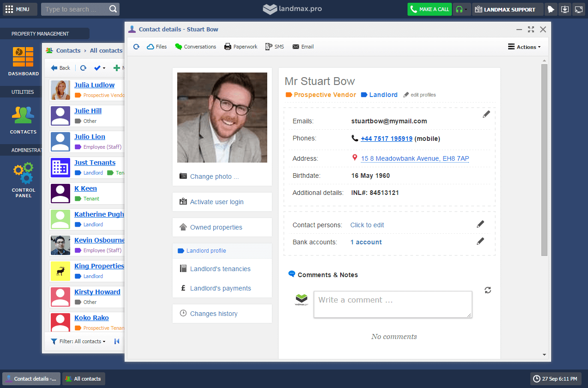
Task: Expand the checkmark selection dropdown
Action: pos(100,68)
